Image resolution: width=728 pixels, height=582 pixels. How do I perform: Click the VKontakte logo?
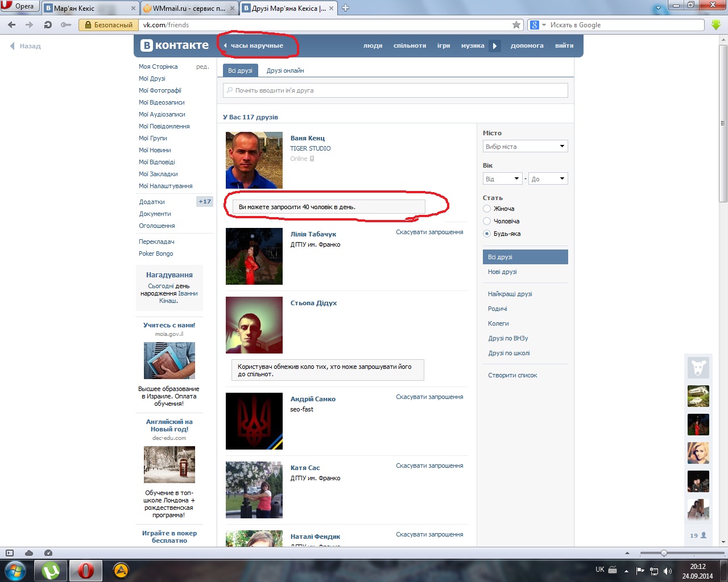tap(175, 45)
